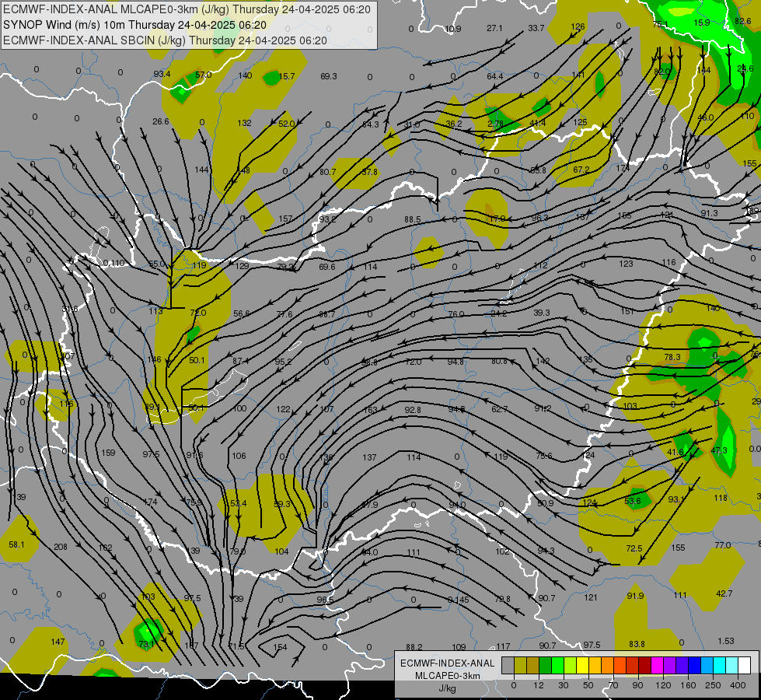Click the 'MLCAPE0-3km (J/kg)' header line
This screenshot has height=700, width=761.
[x=187, y=9]
